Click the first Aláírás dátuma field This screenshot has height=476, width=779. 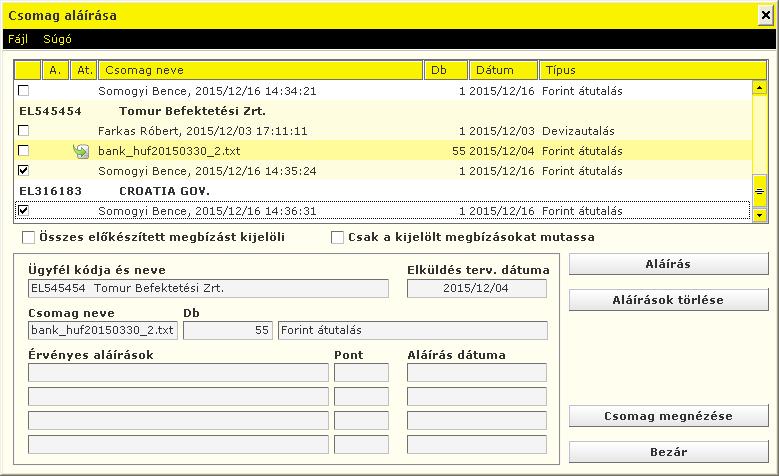click(476, 373)
